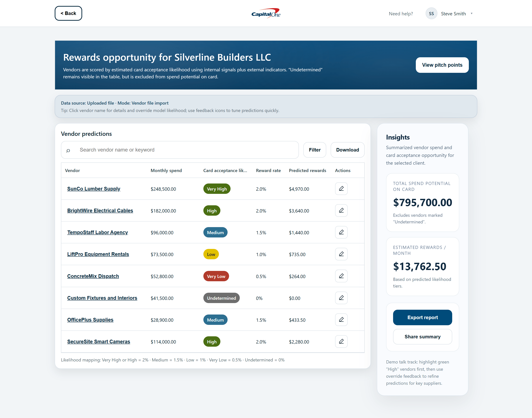The height and width of the screenshot is (418, 532).
Task: Click Share summary
Action: coord(422,337)
